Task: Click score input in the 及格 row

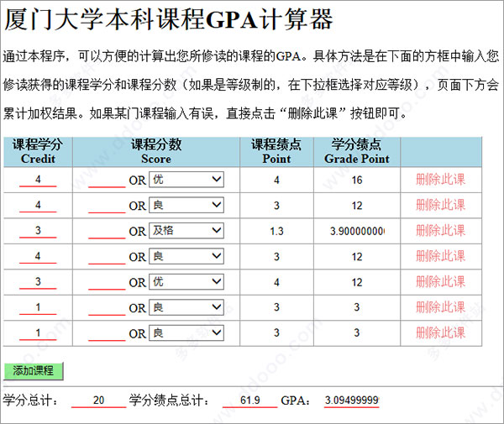Action: (107, 232)
